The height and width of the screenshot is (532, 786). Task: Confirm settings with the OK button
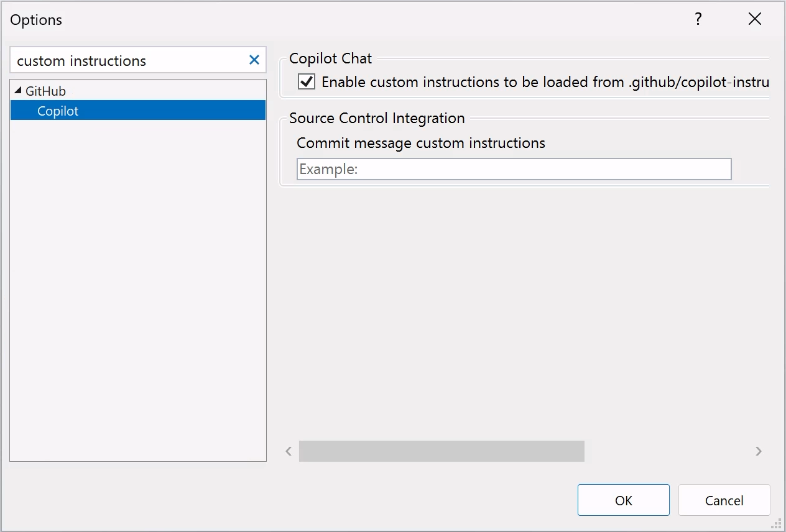click(x=623, y=500)
